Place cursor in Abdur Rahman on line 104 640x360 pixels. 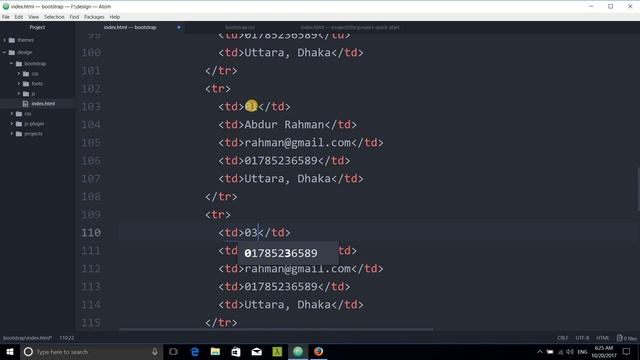coord(284,124)
